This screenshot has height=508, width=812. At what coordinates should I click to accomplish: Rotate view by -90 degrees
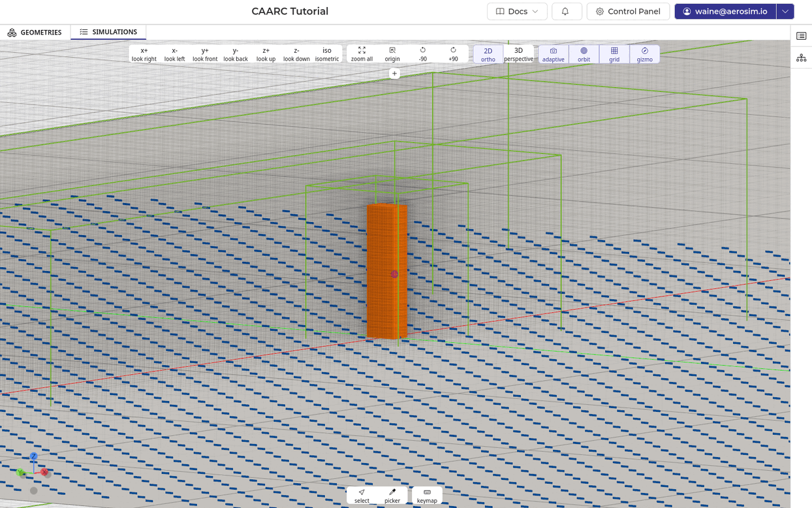tap(423, 54)
